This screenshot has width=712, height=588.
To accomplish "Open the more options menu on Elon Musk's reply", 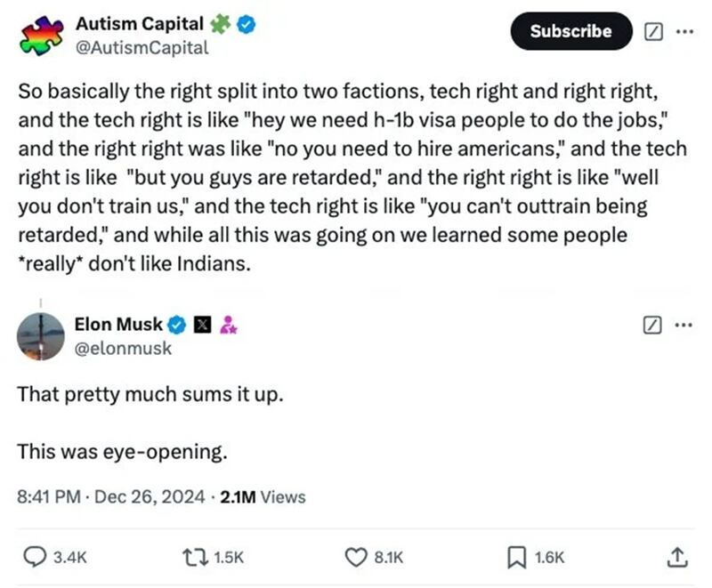I will coord(683,326).
